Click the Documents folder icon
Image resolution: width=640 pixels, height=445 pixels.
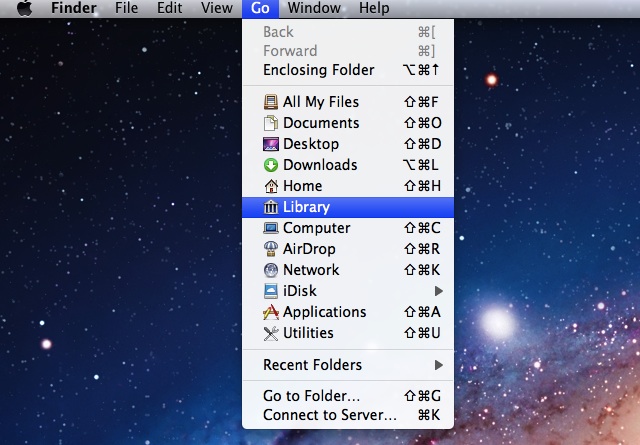[271, 123]
